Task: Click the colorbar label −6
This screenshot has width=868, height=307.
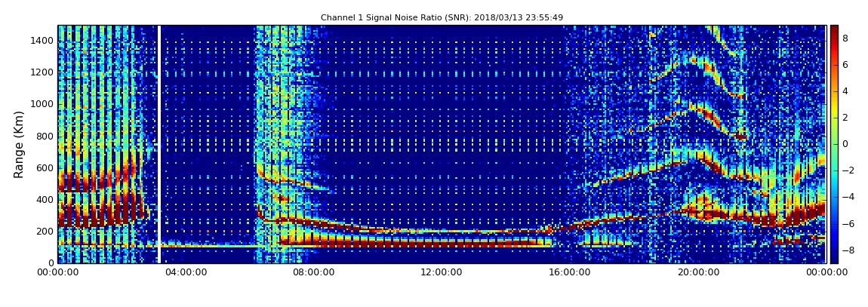Action: 847,223
